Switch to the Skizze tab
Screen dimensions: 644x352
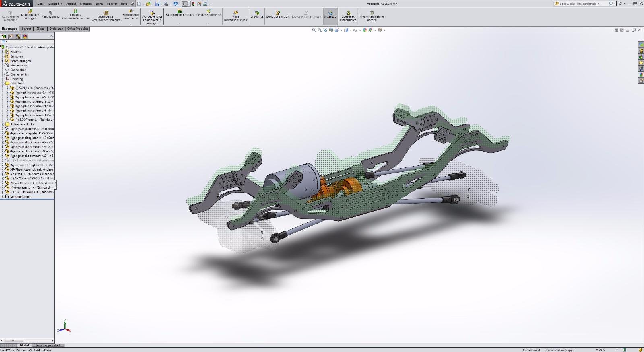point(40,29)
